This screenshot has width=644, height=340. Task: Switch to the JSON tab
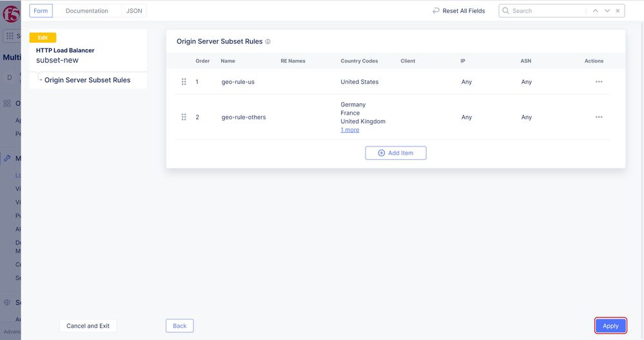pos(134,11)
